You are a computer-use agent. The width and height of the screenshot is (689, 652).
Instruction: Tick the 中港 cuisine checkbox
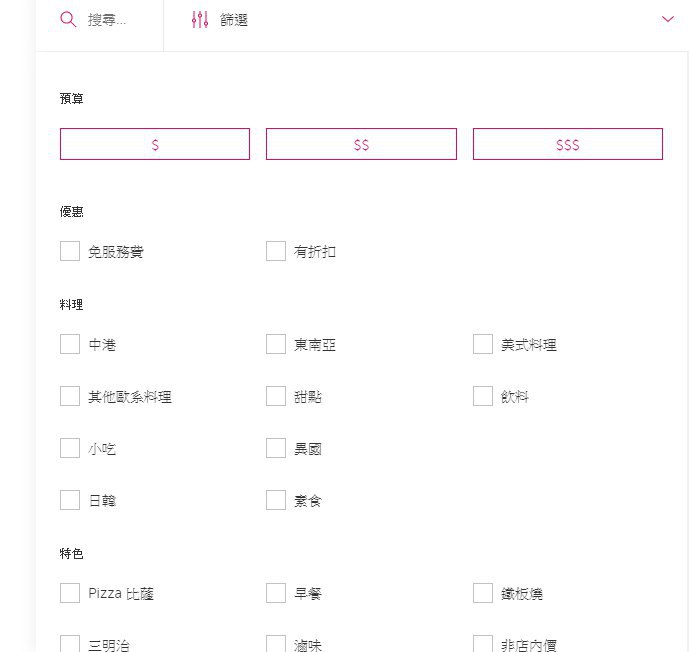pyautogui.click(x=70, y=344)
